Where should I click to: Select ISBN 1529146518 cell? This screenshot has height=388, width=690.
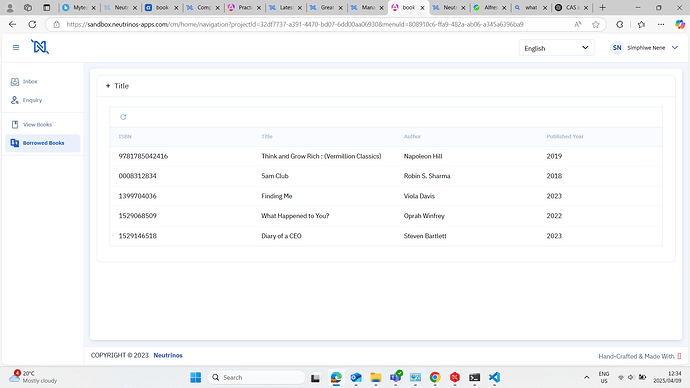pos(137,236)
